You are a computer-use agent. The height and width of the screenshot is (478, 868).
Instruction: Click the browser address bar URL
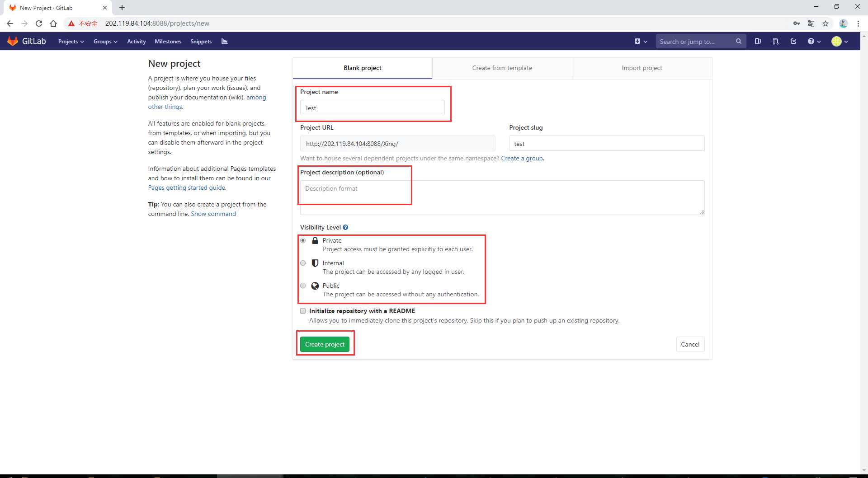(157, 23)
